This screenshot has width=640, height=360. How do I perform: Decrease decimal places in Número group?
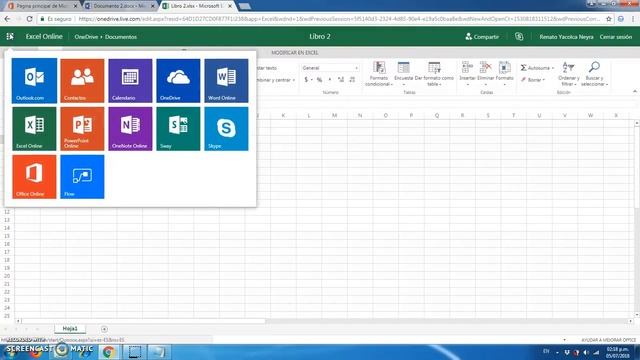(x=352, y=80)
